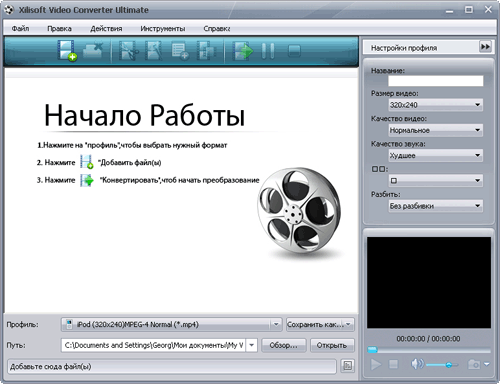The width and height of the screenshot is (500, 384).
Task: Click the preview Play button
Action: (376, 364)
